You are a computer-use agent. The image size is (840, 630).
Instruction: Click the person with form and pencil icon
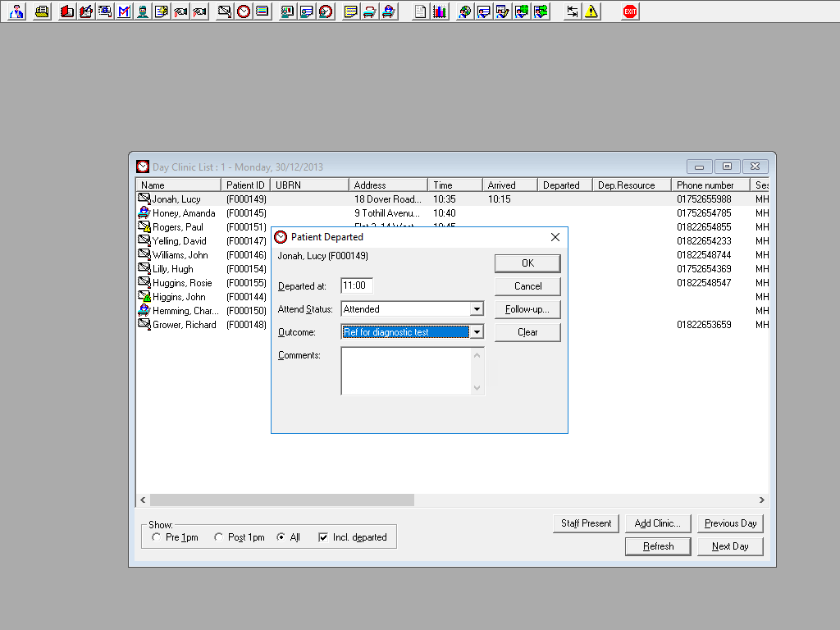tap(503, 11)
